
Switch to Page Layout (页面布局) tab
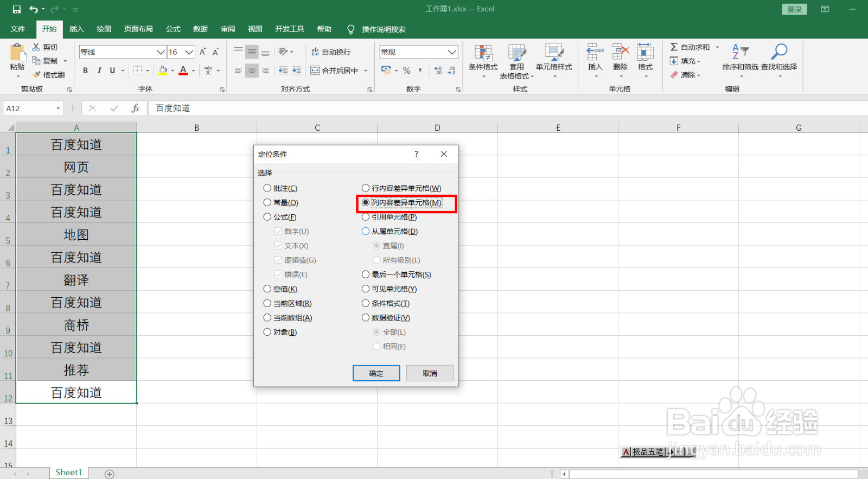tap(138, 29)
